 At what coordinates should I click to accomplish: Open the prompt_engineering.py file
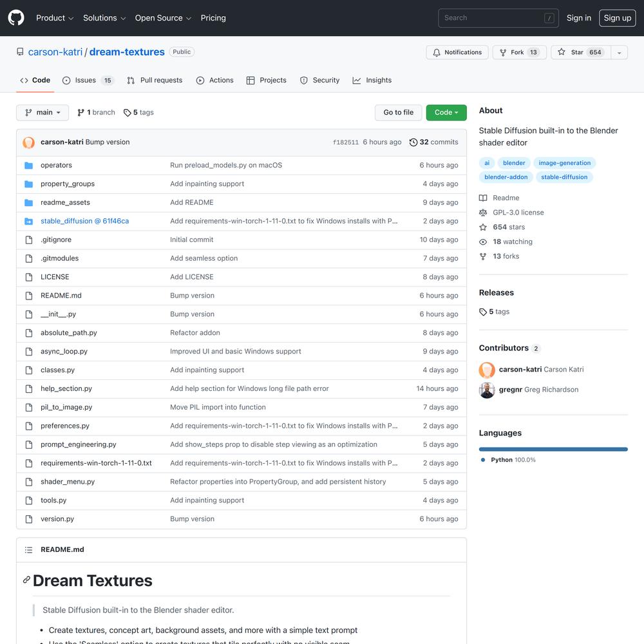pos(79,444)
